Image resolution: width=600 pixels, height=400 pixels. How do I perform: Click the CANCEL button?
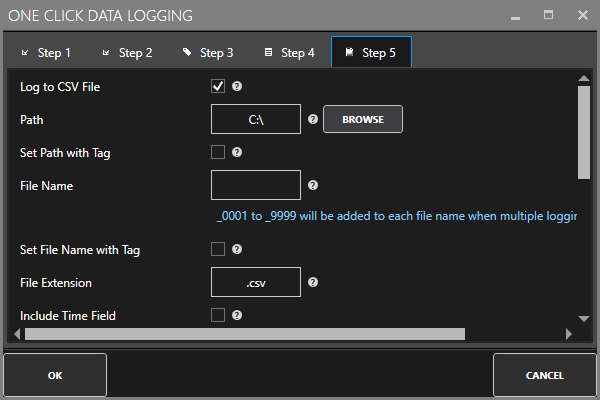coord(545,376)
